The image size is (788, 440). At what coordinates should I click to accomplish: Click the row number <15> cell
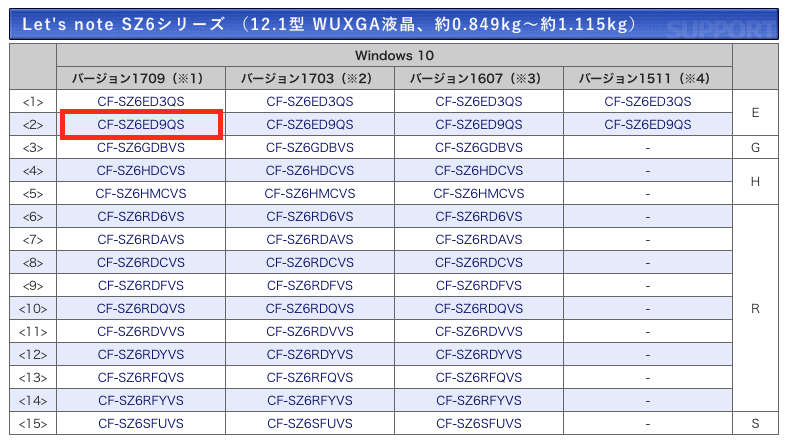pyautogui.click(x=33, y=424)
